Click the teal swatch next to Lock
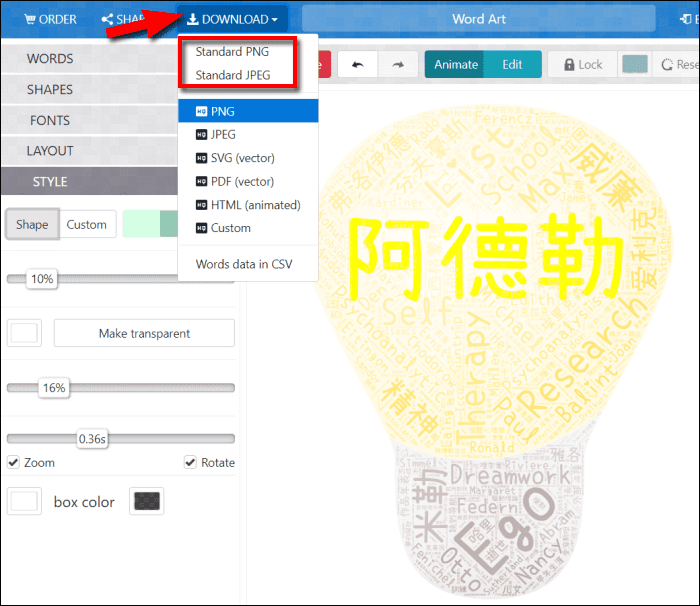This screenshot has height=606, width=700. tap(635, 65)
